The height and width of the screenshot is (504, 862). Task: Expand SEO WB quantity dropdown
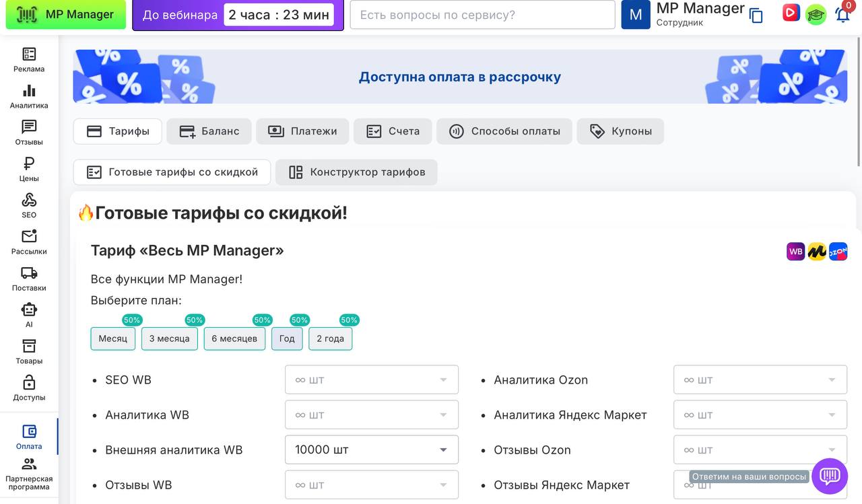click(372, 380)
